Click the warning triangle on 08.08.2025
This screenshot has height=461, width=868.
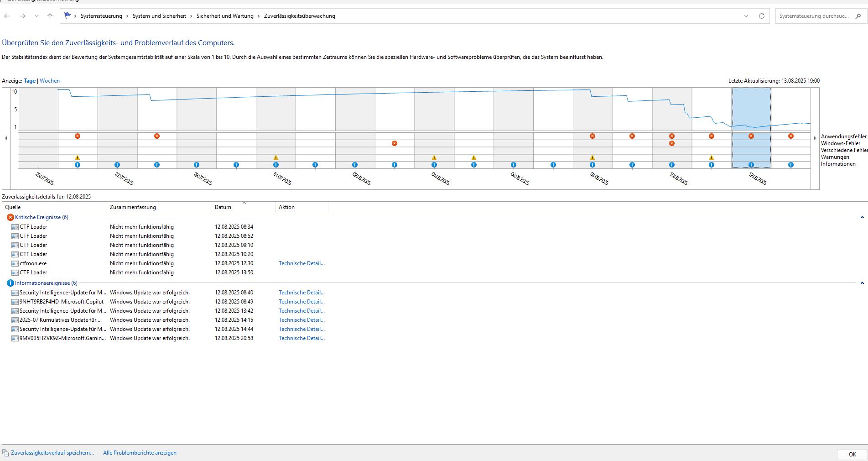click(593, 157)
